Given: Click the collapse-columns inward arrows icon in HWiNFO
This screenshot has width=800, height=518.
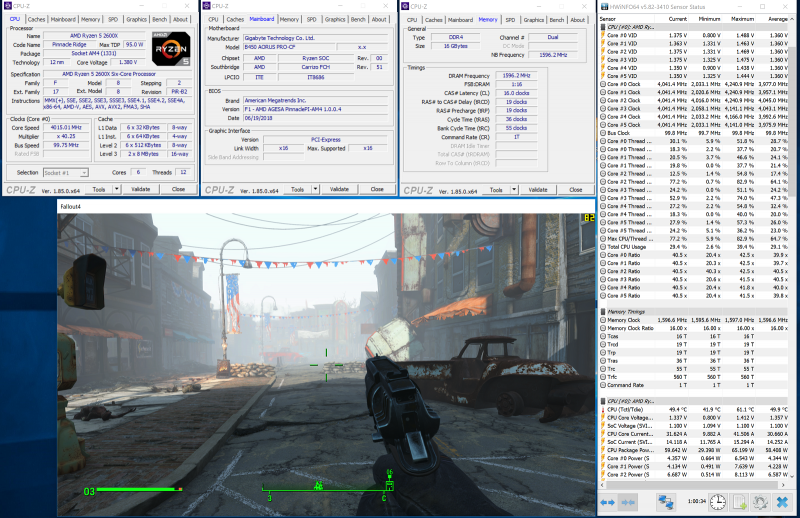Looking at the screenshot, I should (x=628, y=502).
